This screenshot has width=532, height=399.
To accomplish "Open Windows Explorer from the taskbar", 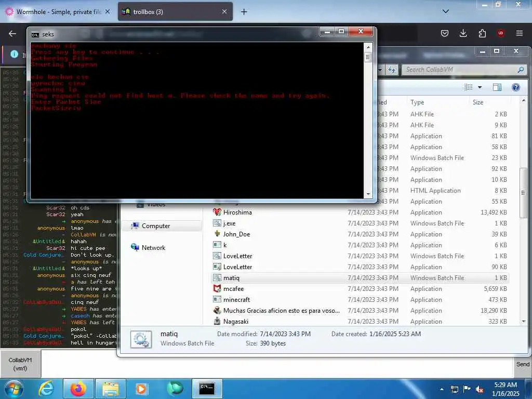I will click(111, 389).
